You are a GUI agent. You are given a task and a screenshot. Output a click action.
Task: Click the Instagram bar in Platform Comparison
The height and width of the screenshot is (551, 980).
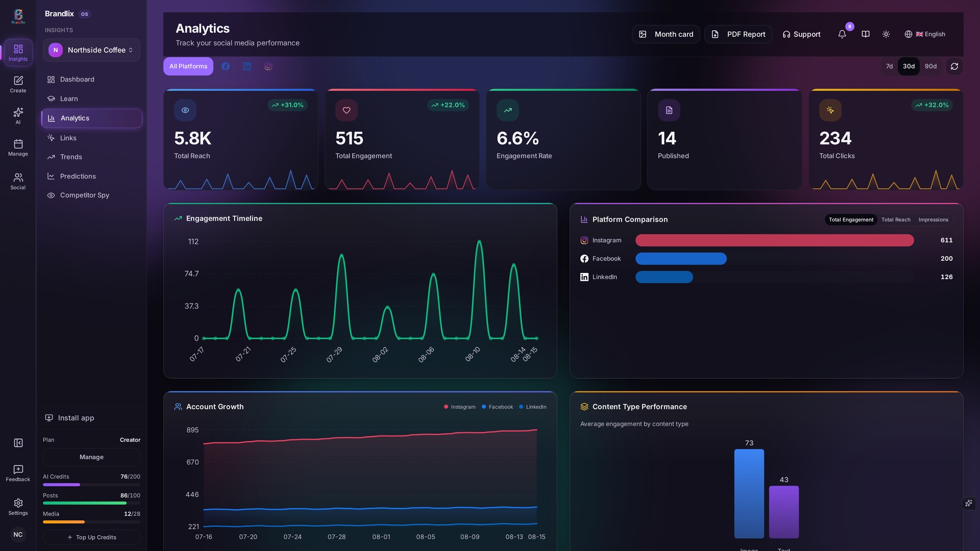coord(774,240)
